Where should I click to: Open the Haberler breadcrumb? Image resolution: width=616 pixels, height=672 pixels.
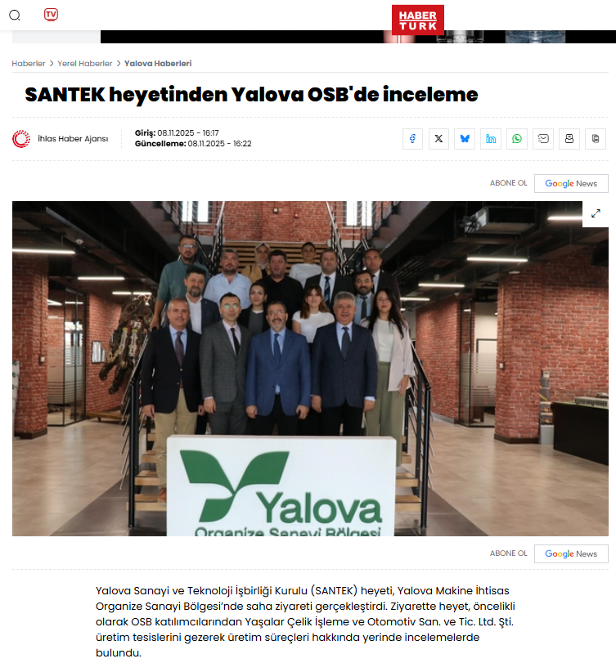click(x=29, y=64)
